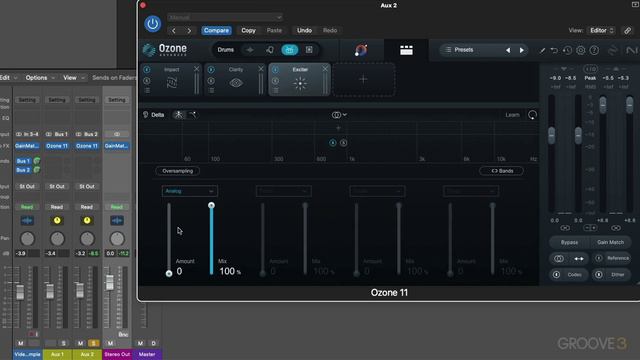Click the person-shaped icon beside Delta
This screenshot has height=360, width=640.
pyautogui.click(x=178, y=115)
